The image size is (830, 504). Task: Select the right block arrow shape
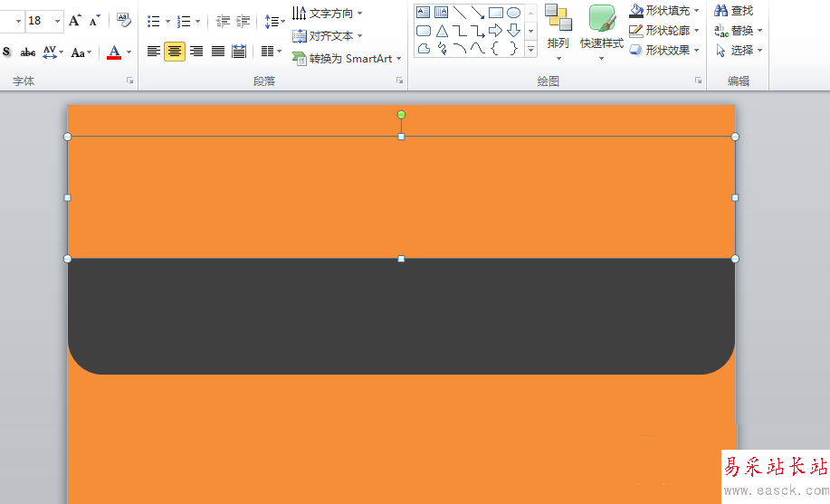pyautogui.click(x=495, y=30)
